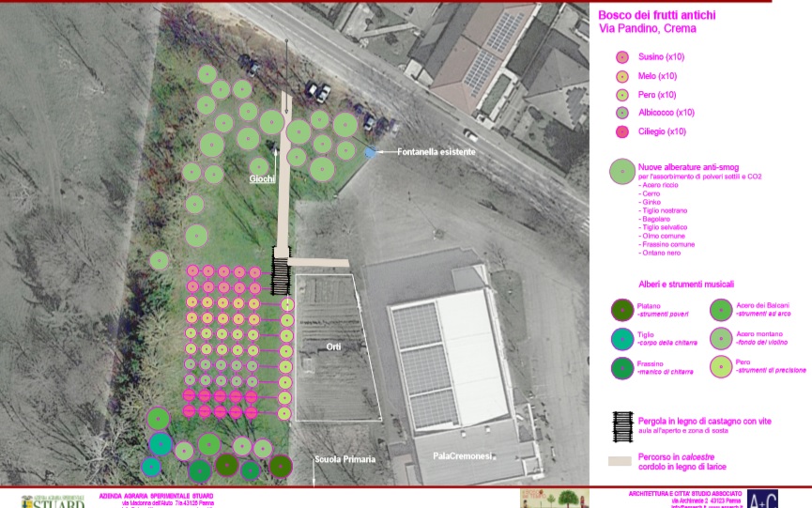The image size is (812, 508).
Task: Select the Acero dei Balcani legend icon
Action: pos(721,310)
